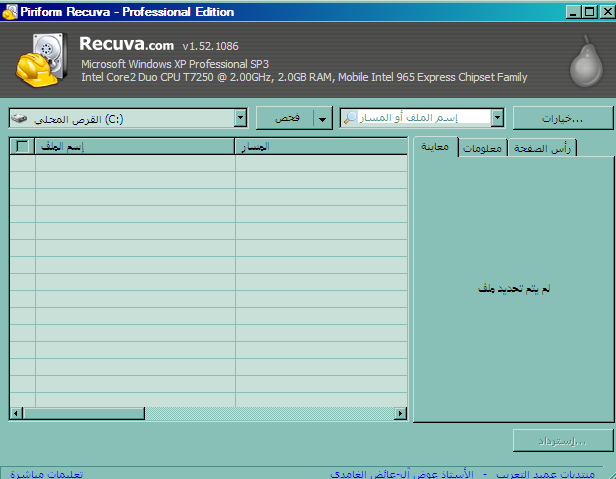616x479 pixels.
Task: Open the رأس الصفحة (Header) tab
Action: click(x=542, y=148)
